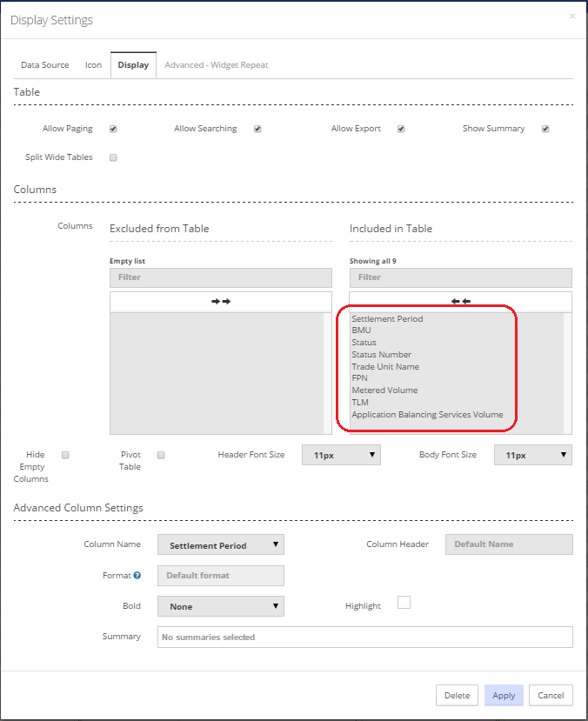Open the Bold dropdown set to None
This screenshot has width=588, height=721.
pyautogui.click(x=221, y=606)
